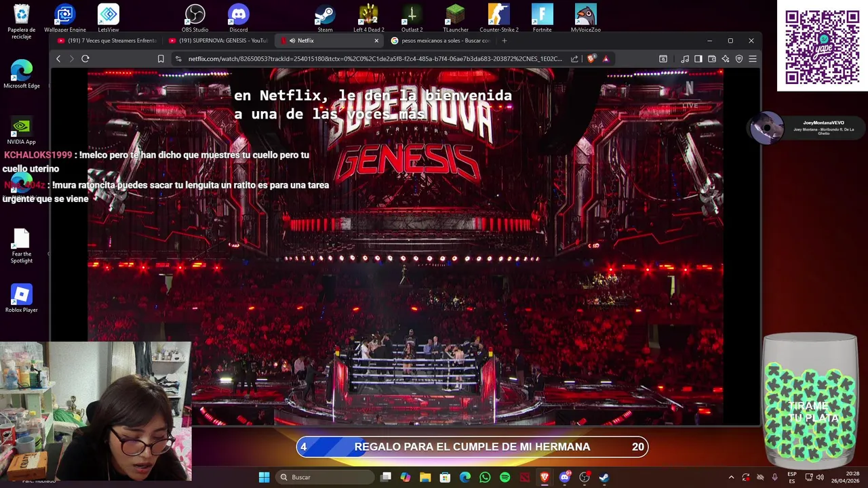Screen dimensions: 868x488
Task: Open Edge from the taskbar
Action: pyautogui.click(x=465, y=477)
